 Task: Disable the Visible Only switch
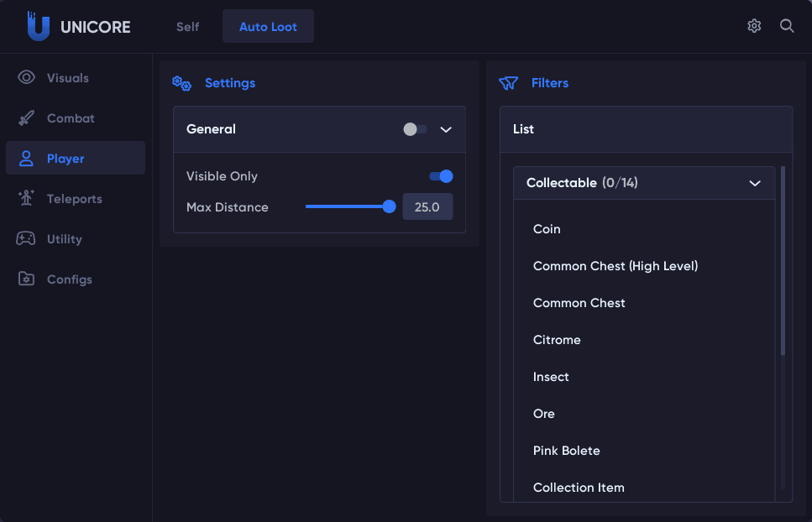click(441, 176)
